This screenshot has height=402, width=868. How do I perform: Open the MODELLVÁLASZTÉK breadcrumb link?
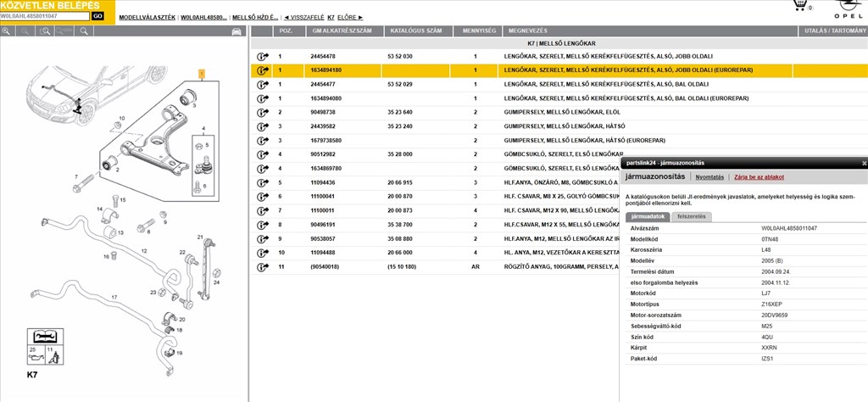click(x=147, y=17)
